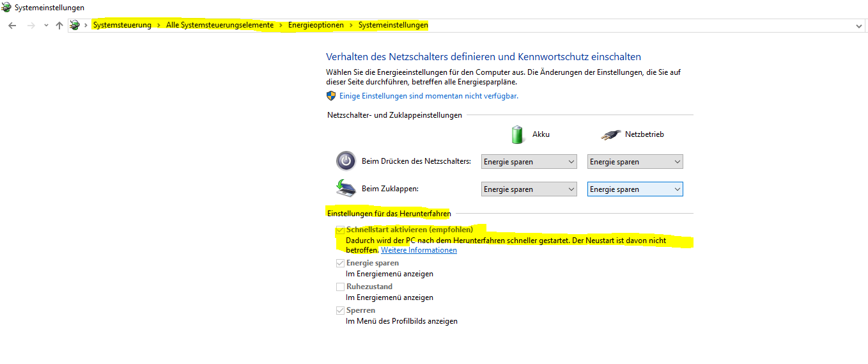The image size is (868, 364).
Task: Toggle Schnellstart aktivieren checkbox
Action: click(341, 230)
